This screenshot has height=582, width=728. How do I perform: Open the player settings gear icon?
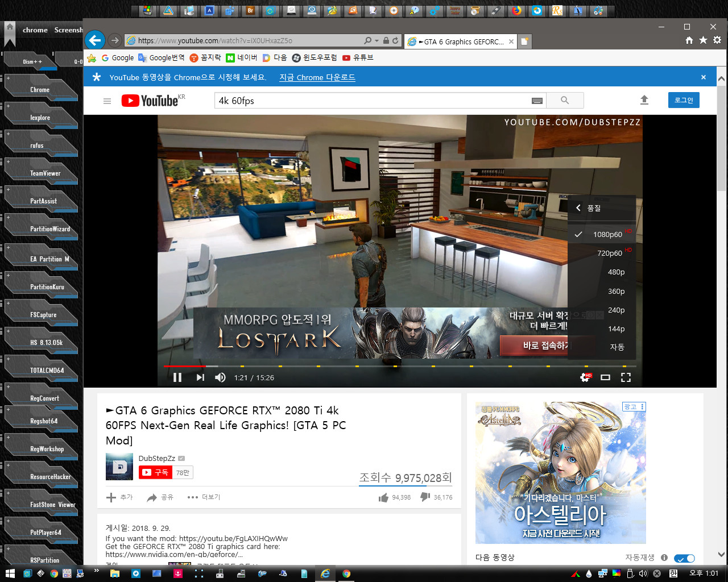(585, 377)
